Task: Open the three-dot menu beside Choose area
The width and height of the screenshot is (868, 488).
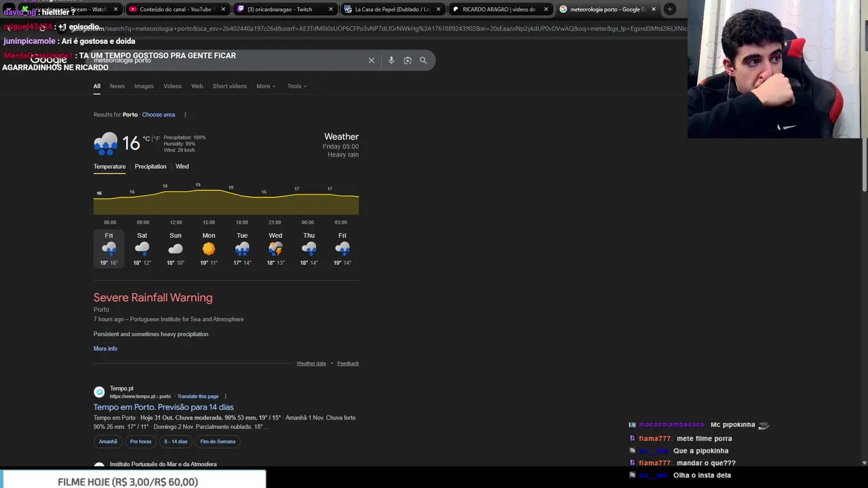Action: 185,115
